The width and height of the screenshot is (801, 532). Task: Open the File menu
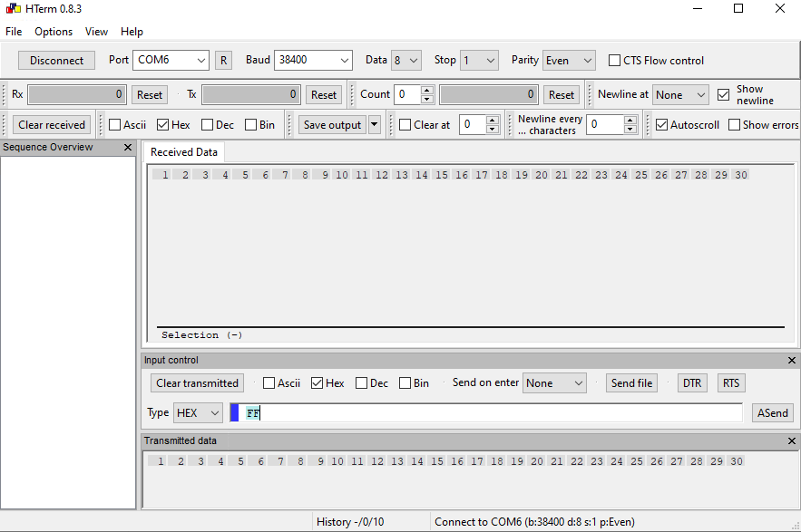click(14, 32)
